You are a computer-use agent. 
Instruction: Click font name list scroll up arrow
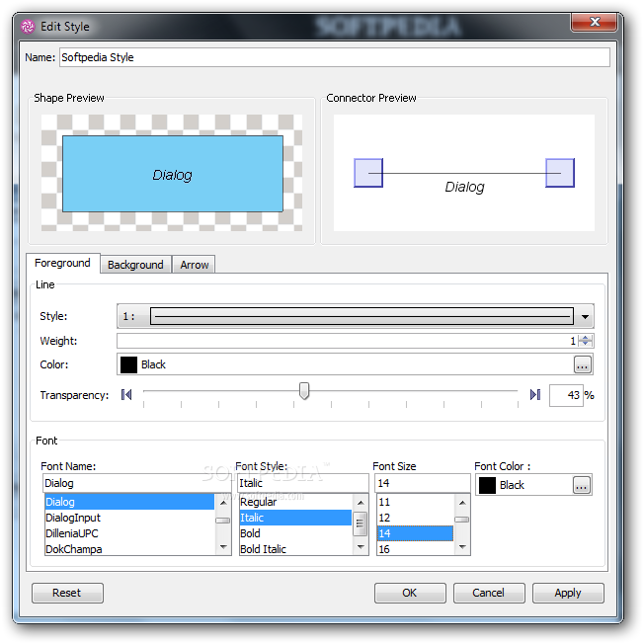tap(223, 503)
